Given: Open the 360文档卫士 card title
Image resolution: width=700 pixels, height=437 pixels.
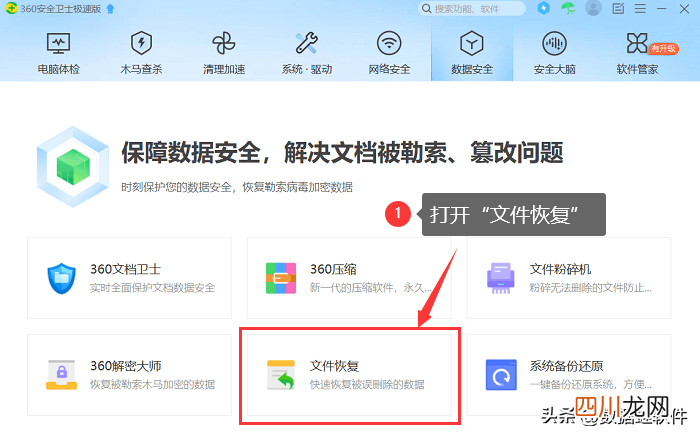Looking at the screenshot, I should [125, 269].
